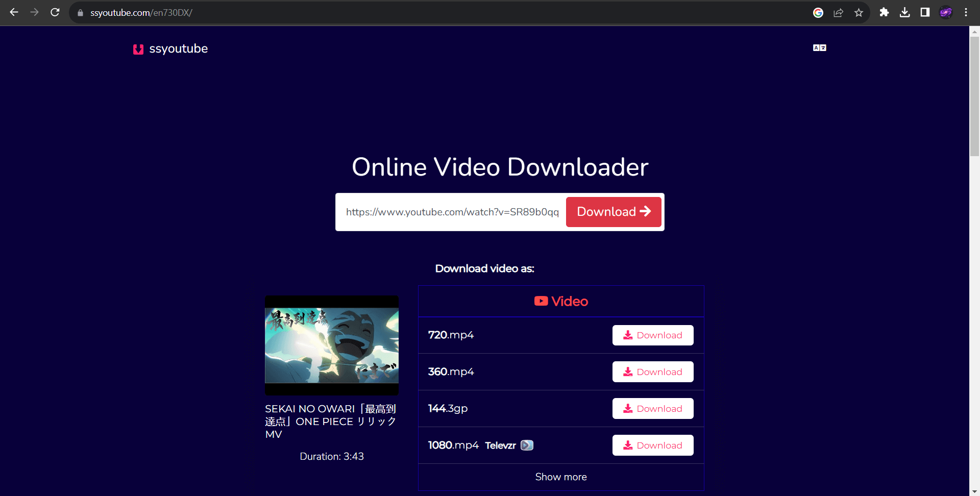Click the 1080.mp4 format label
The height and width of the screenshot is (496, 980).
tap(453, 445)
